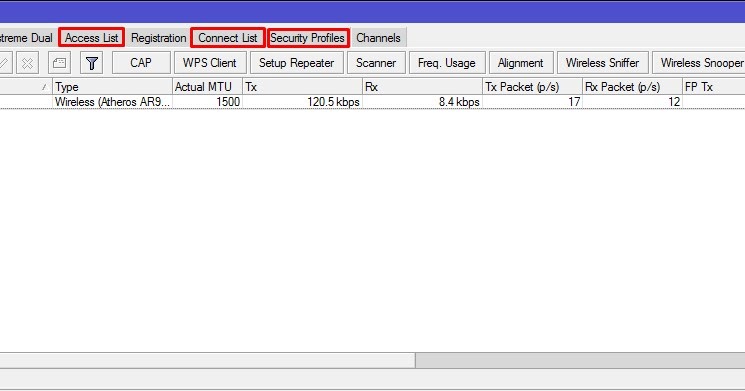Screen dimensions: 745x391
Task: Start the Wireless Sniffer
Action: tap(602, 63)
